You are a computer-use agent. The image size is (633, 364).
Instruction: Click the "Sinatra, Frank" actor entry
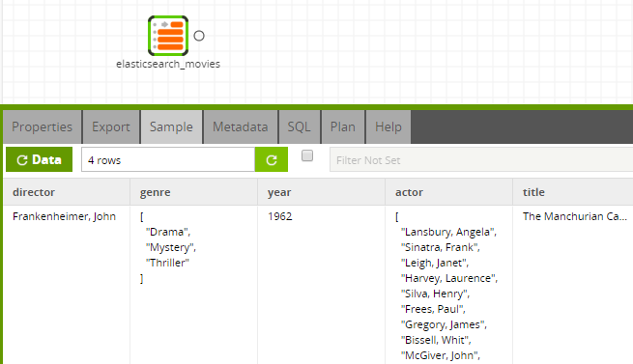point(441,247)
